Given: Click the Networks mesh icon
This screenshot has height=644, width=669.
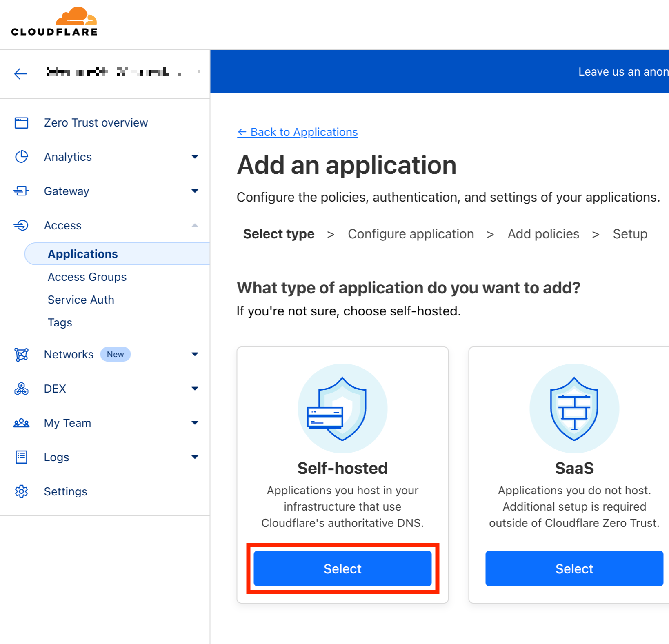Looking at the screenshot, I should point(21,354).
